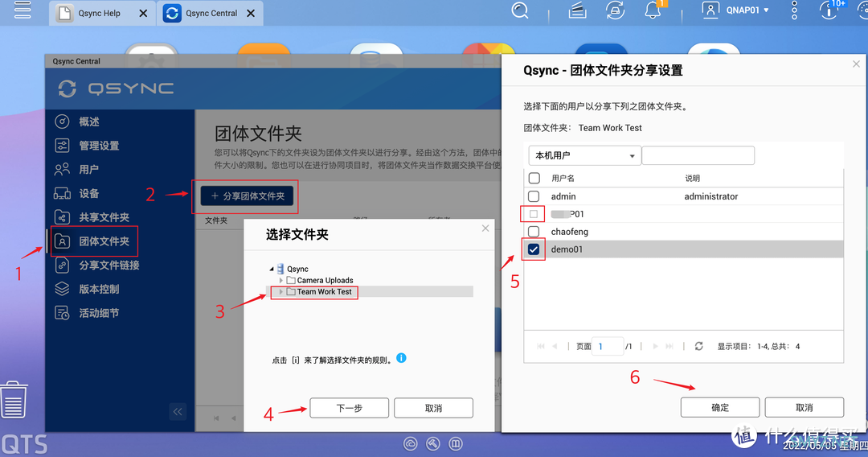Click the blue info icon in folder dialog
Image resolution: width=868 pixels, height=457 pixels.
point(401,358)
